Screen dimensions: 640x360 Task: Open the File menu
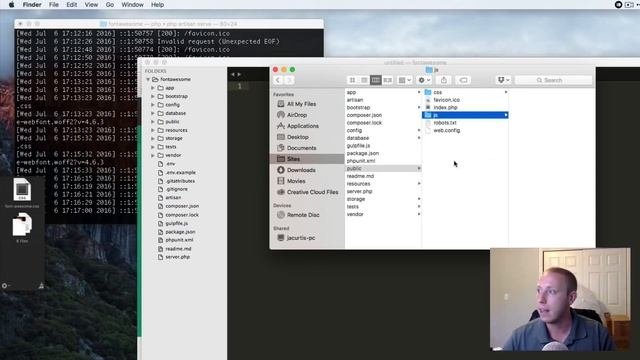[53, 5]
